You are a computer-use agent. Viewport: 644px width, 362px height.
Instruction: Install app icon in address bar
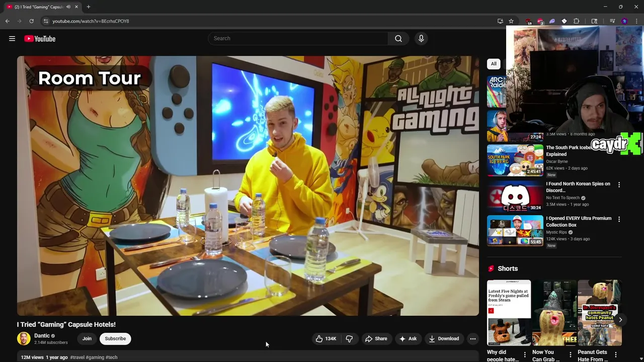[500, 21]
